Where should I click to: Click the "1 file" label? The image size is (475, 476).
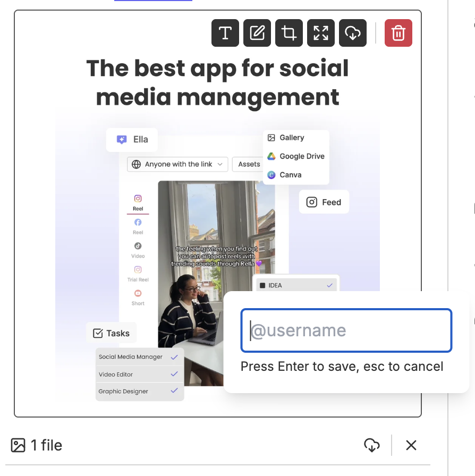tap(46, 445)
